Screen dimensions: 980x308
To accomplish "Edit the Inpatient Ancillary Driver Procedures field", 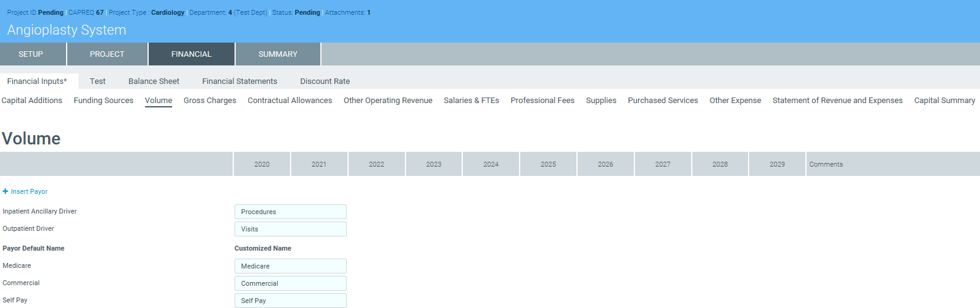I will 290,212.
